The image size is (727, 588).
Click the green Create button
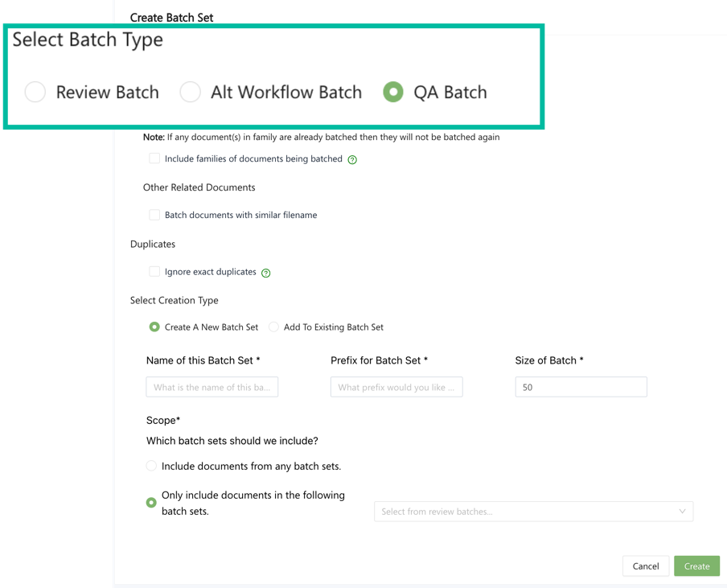coord(696,566)
